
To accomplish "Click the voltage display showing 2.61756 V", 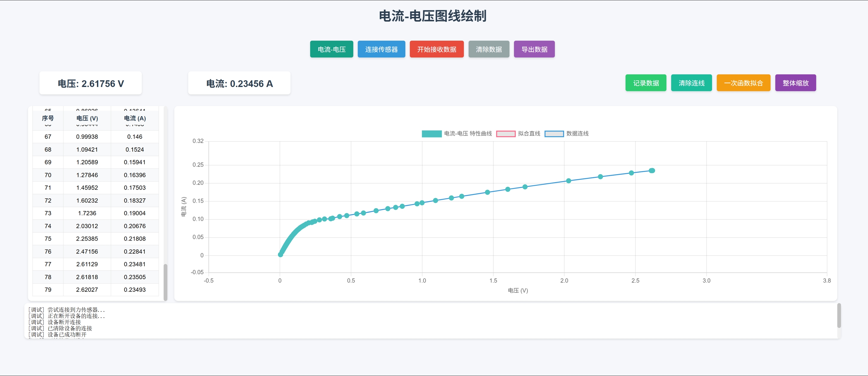I will tap(90, 83).
